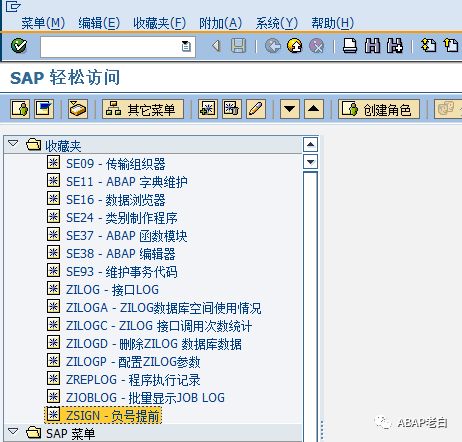Open the 菜单(M) menu

tap(43, 23)
